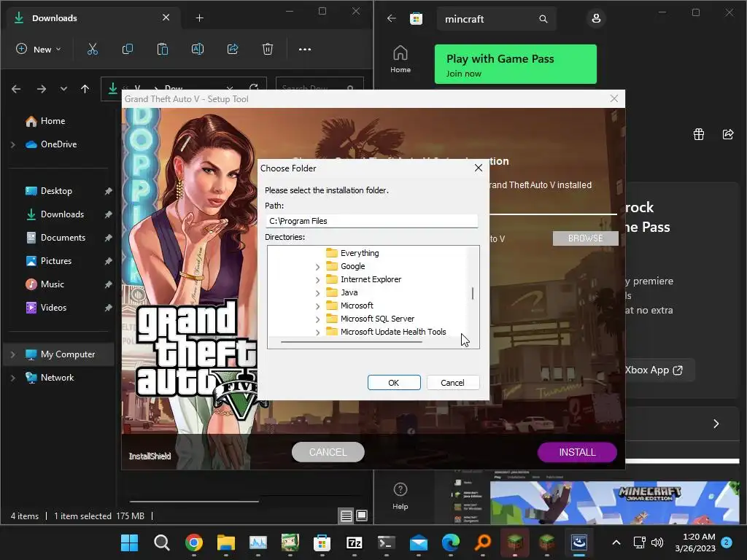Close the Choose Folder dialog

[x=479, y=168]
